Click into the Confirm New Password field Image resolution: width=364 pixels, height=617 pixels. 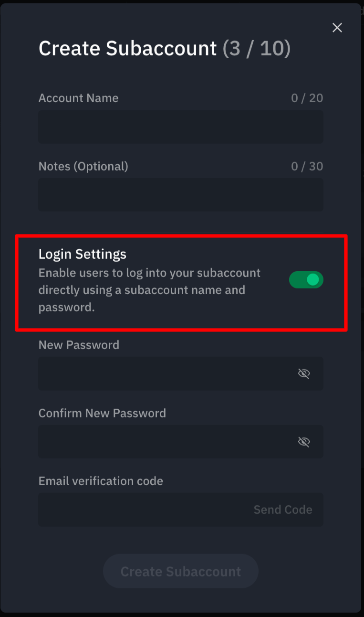181,442
